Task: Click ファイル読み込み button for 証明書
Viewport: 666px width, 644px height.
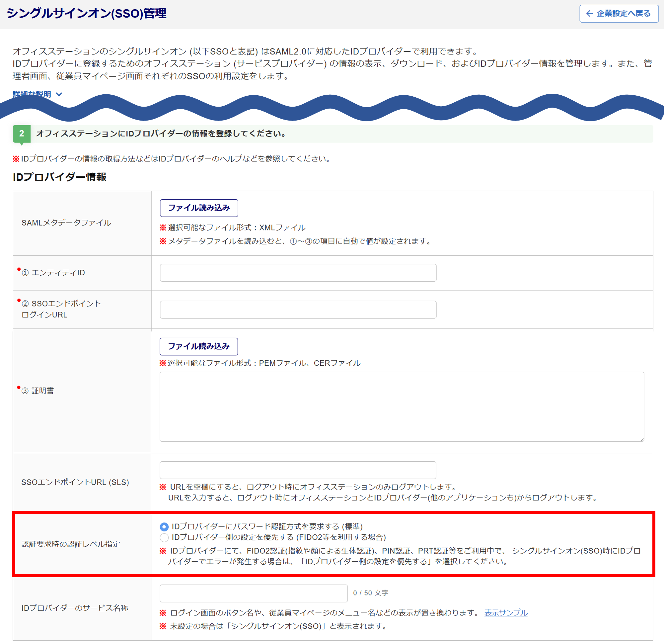Action: click(x=198, y=346)
